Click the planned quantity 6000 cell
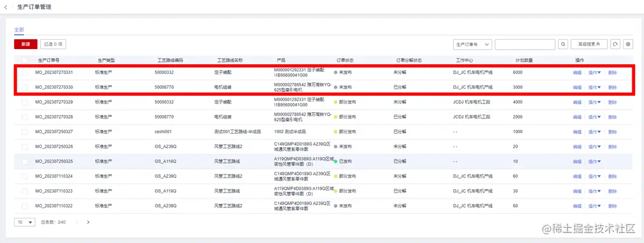644x243 pixels. click(518, 72)
